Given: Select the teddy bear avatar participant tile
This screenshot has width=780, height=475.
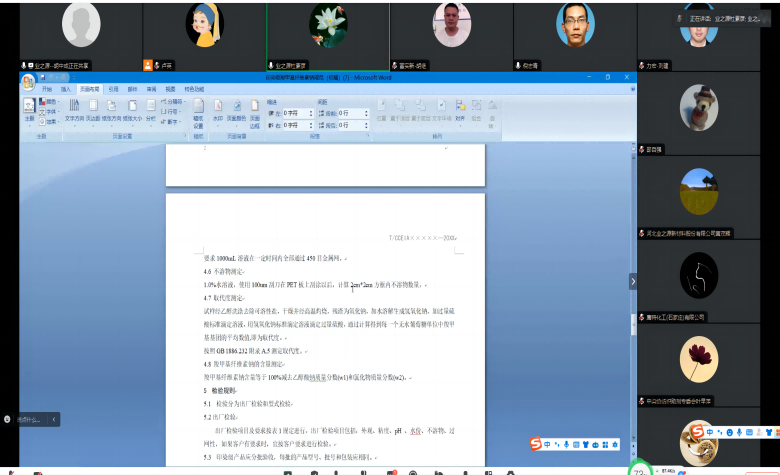Looking at the screenshot, I should 698,113.
